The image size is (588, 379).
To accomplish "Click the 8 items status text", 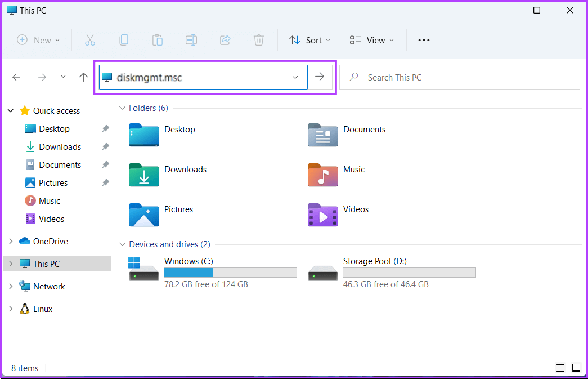I will click(x=25, y=368).
